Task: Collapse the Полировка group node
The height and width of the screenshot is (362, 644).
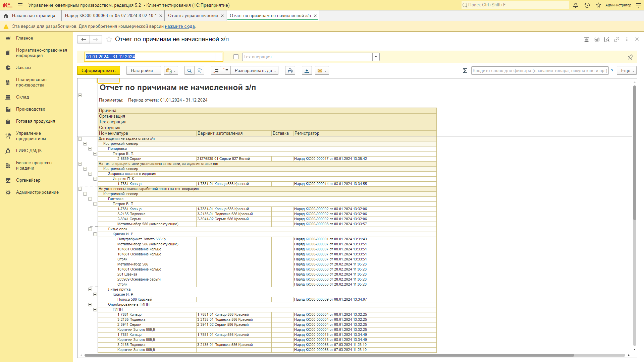Action: (90, 149)
